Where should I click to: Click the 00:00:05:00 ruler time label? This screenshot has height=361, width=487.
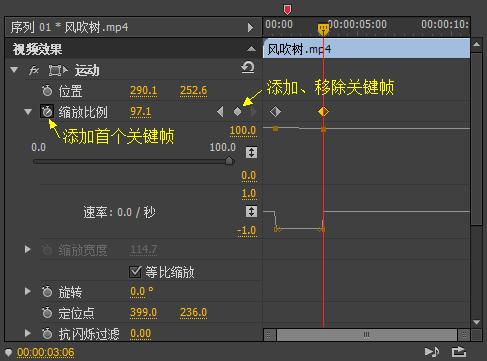coord(357,24)
